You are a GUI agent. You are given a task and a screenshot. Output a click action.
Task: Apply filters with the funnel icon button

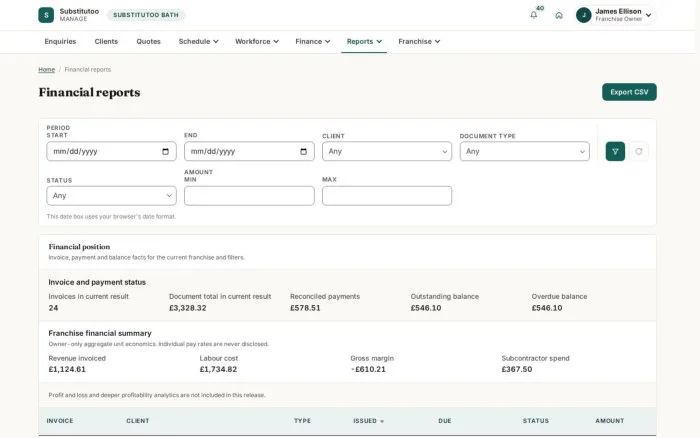click(x=615, y=151)
